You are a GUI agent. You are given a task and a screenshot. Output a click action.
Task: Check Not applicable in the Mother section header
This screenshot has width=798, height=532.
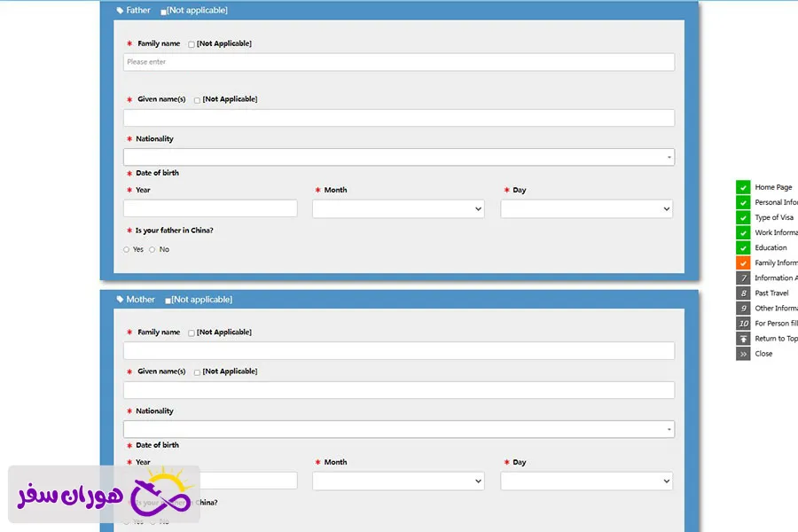coord(168,301)
